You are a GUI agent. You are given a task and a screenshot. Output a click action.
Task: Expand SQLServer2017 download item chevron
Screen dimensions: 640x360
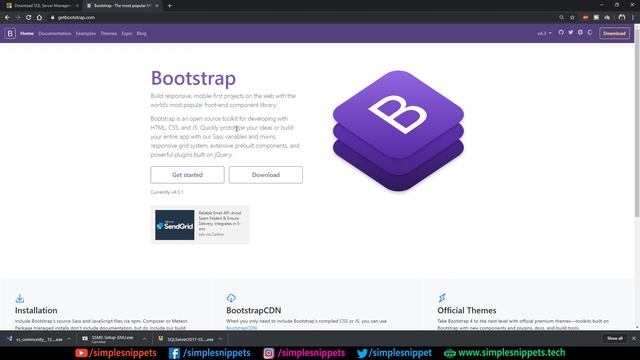tap(220, 339)
